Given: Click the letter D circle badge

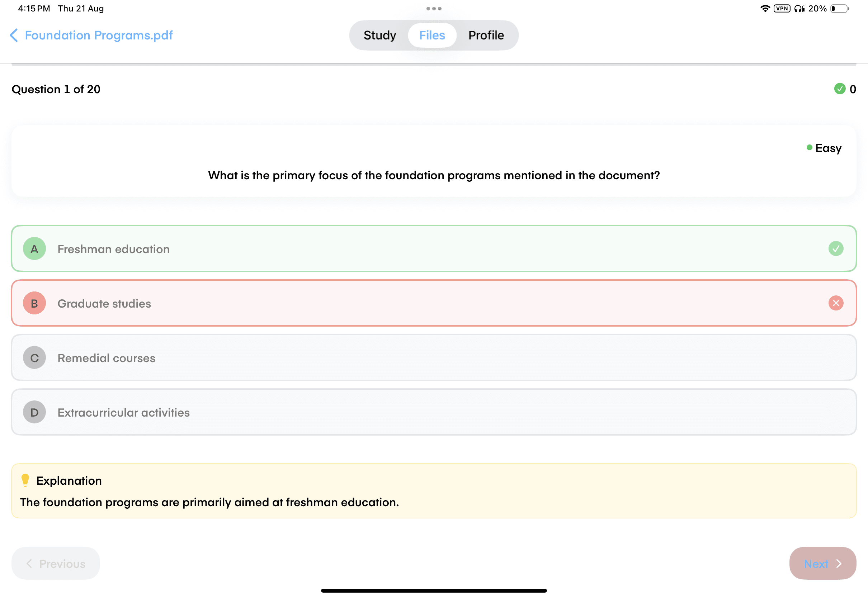Looking at the screenshot, I should 34,412.
